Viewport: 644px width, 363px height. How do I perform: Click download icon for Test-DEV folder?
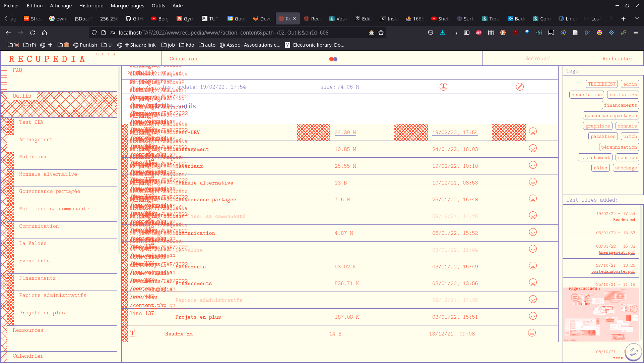tap(533, 132)
